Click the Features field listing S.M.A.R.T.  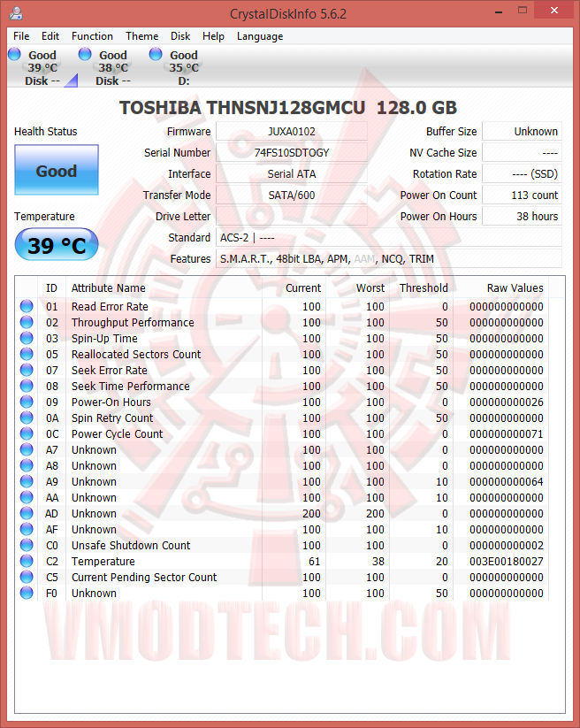(x=389, y=259)
